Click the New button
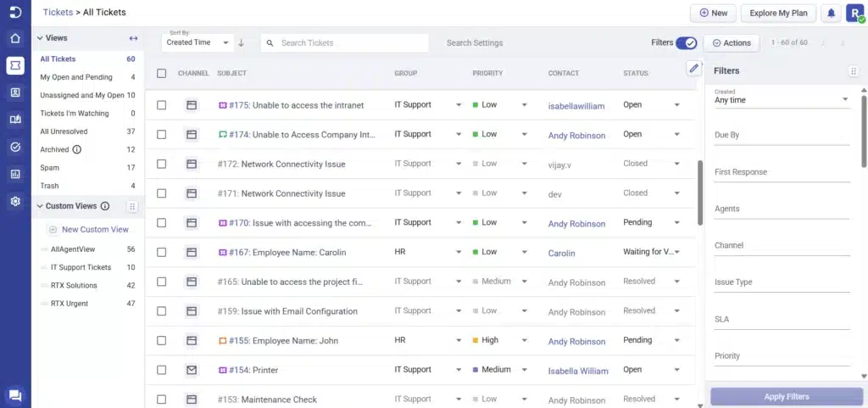Viewport: 868px width, 408px height. pos(713,14)
